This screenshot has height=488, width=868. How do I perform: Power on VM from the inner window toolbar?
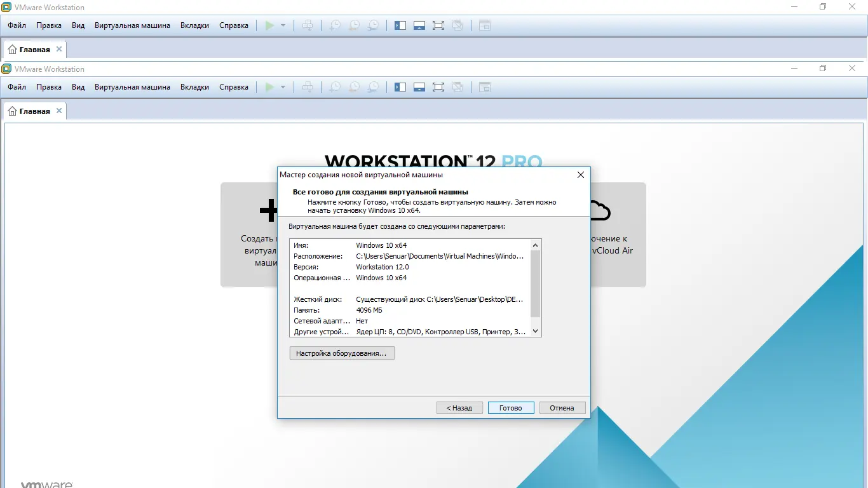(269, 87)
